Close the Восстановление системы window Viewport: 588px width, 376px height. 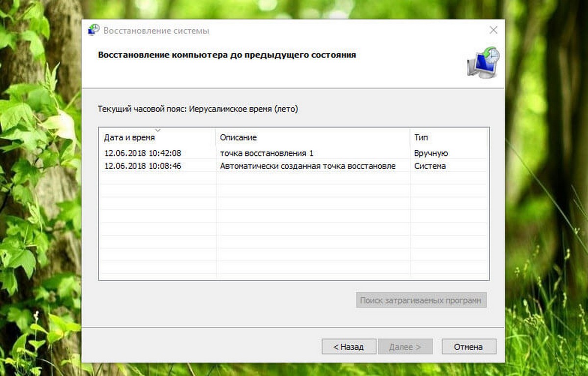point(493,30)
